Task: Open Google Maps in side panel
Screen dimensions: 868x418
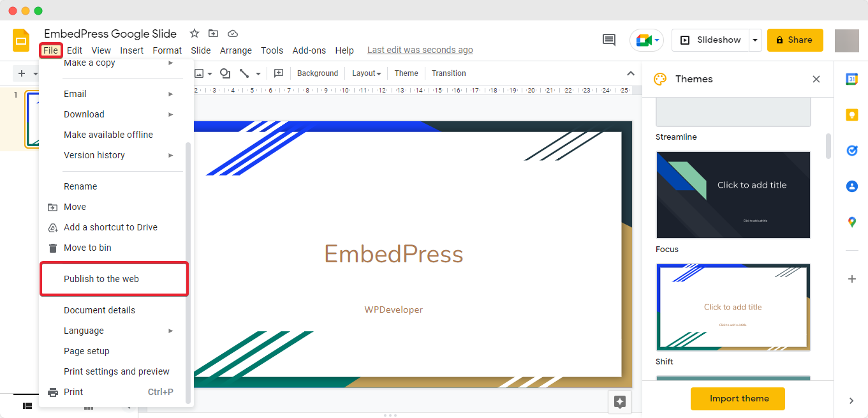Action: coord(851,222)
